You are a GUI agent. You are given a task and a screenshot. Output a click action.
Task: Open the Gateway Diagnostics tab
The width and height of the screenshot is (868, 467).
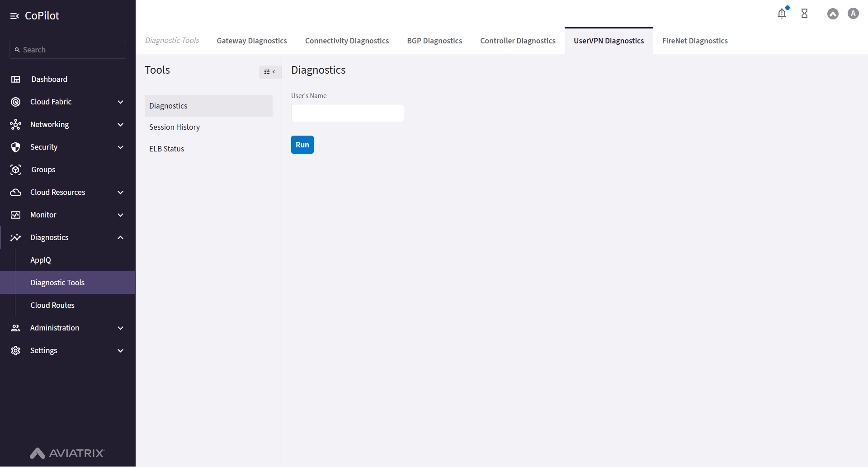pos(252,41)
